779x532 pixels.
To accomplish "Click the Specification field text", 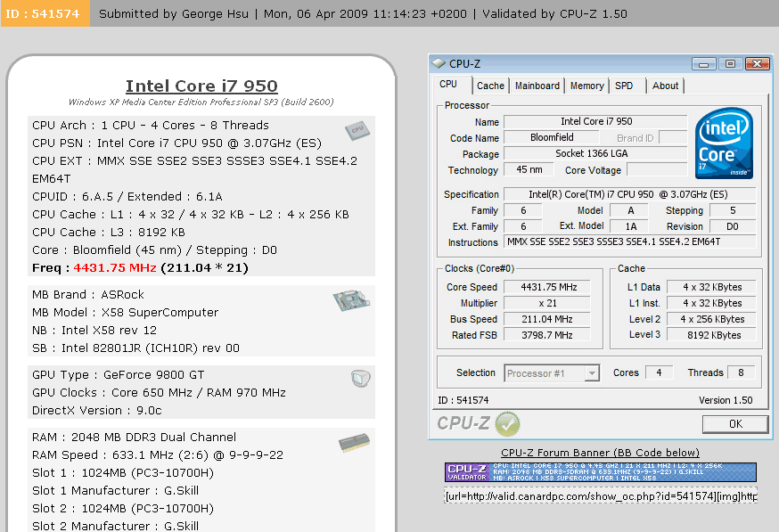I will pyautogui.click(x=630, y=194).
